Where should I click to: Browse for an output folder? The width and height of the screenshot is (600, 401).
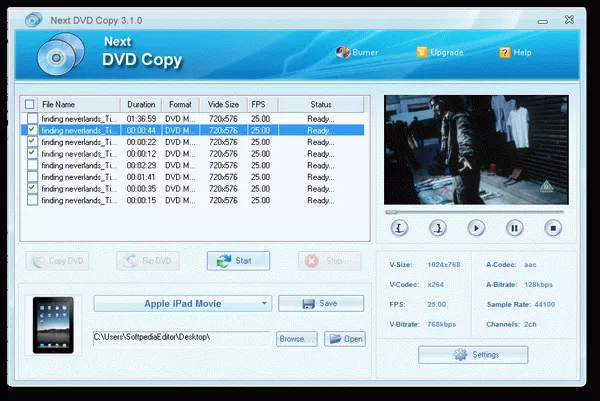(x=297, y=339)
